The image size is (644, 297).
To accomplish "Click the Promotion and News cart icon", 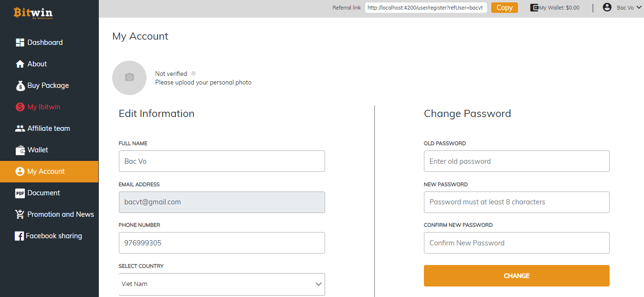I will tap(20, 214).
